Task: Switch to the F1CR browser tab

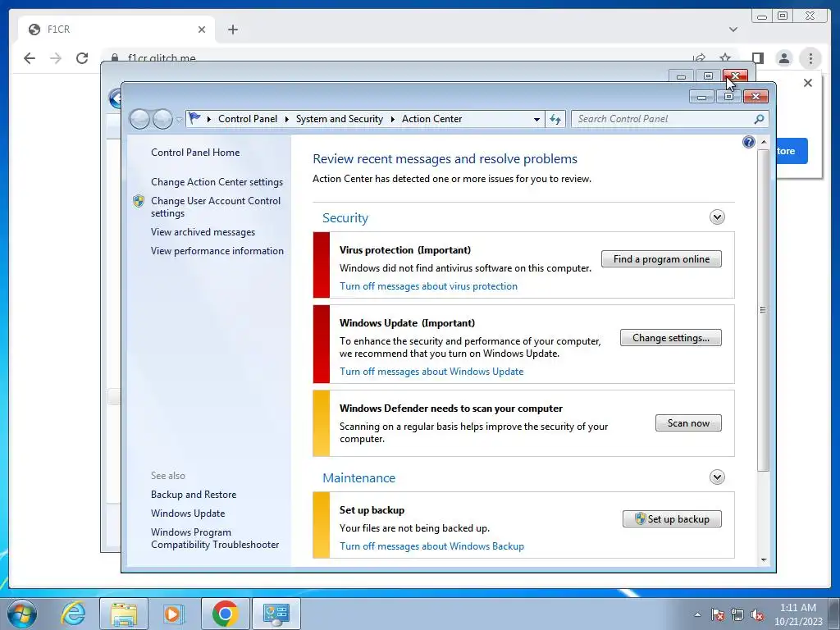Action: [116, 30]
